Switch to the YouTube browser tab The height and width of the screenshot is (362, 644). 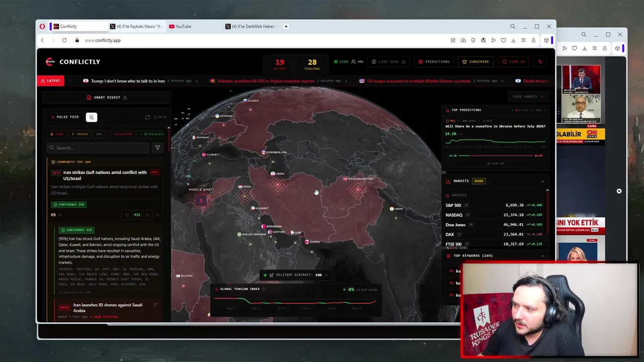[193, 27]
